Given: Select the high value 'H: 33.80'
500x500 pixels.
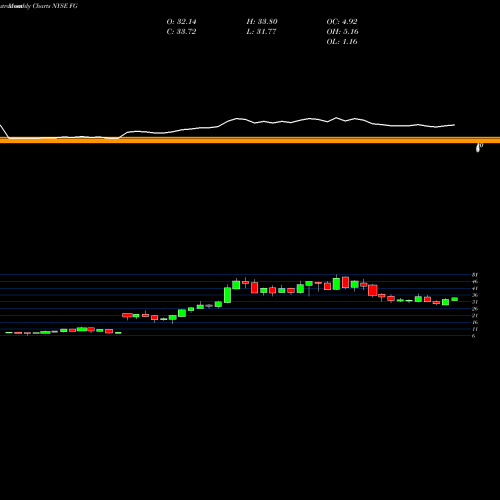Looking at the screenshot, I should coord(262,22).
